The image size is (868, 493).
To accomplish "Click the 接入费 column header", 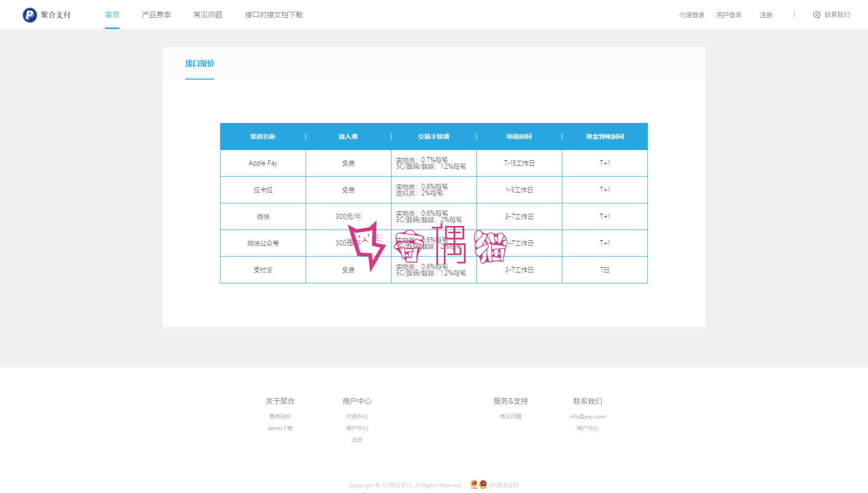I will (349, 136).
